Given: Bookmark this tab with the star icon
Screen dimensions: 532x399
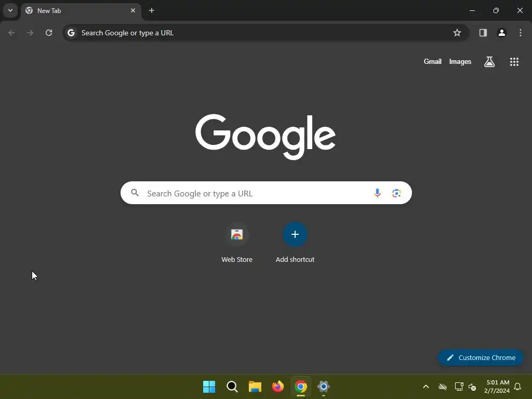Looking at the screenshot, I should pos(457,33).
